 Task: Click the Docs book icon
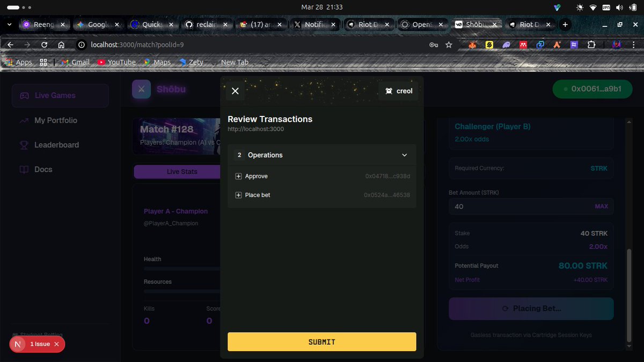click(x=24, y=169)
